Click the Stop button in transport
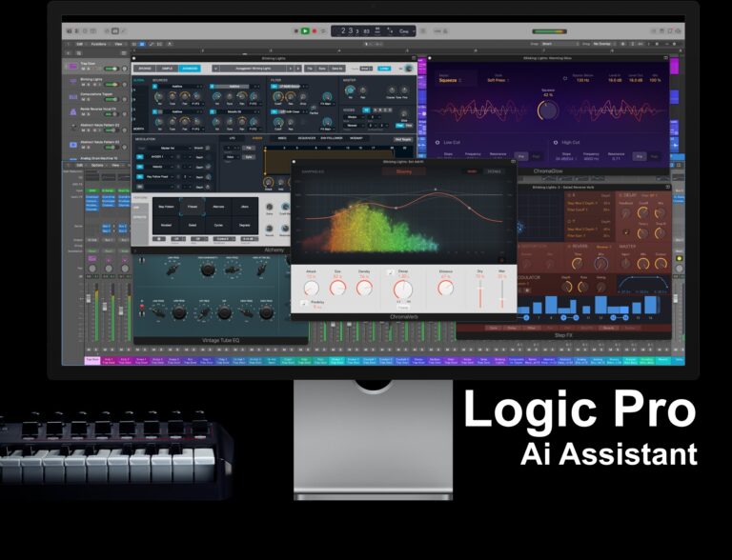The height and width of the screenshot is (560, 732). click(295, 30)
